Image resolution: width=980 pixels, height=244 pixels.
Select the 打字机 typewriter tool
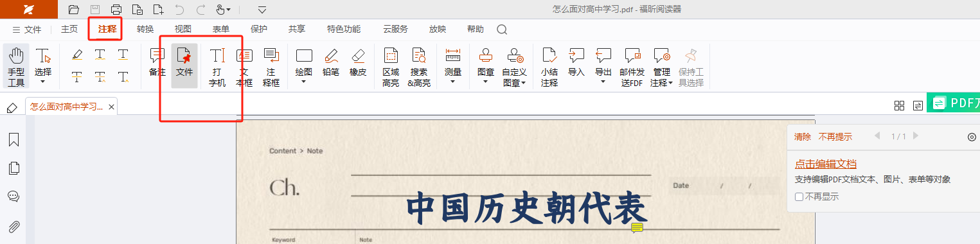[217, 67]
